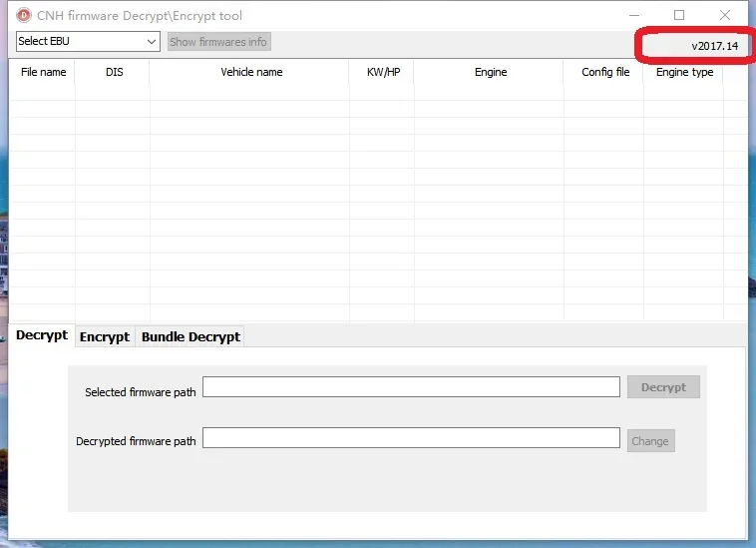Open the Bundle Decrypt tab
The image size is (756, 548).
coord(190,336)
